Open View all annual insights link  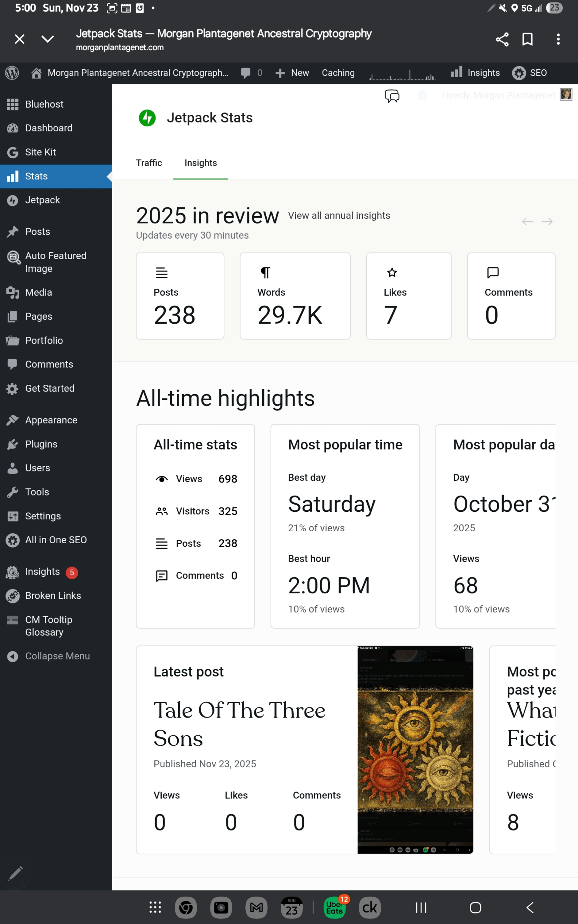(x=339, y=216)
